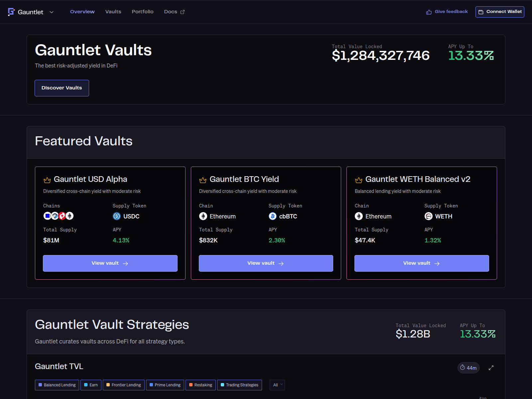Toggle the Trading Strategies filter
The image size is (532, 399).
click(x=239, y=385)
